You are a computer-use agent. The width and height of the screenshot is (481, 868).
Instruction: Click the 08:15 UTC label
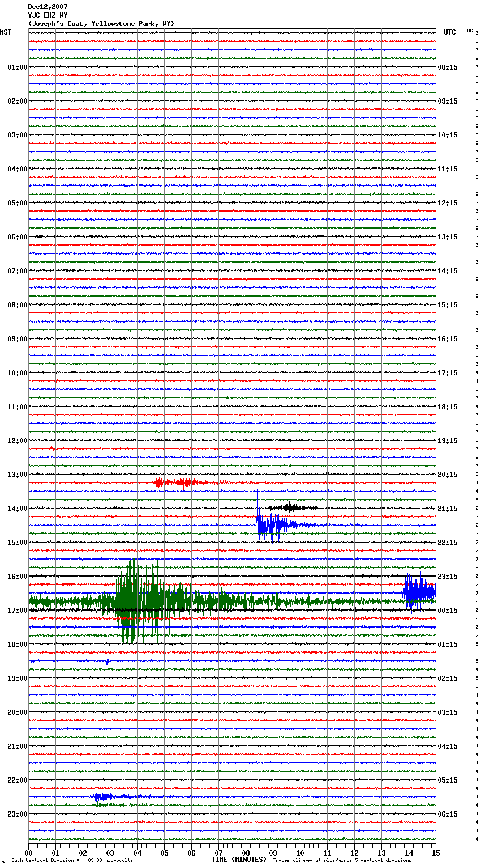click(448, 67)
